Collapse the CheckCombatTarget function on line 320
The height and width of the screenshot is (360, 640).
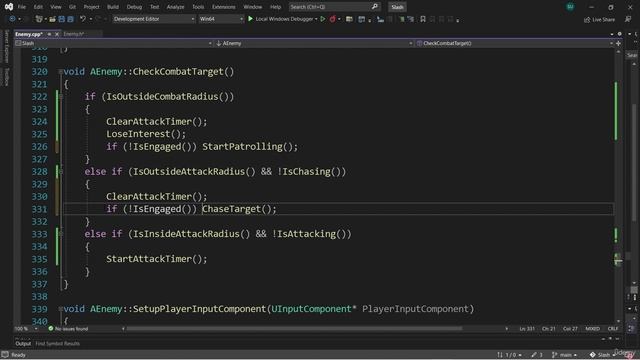60,72
